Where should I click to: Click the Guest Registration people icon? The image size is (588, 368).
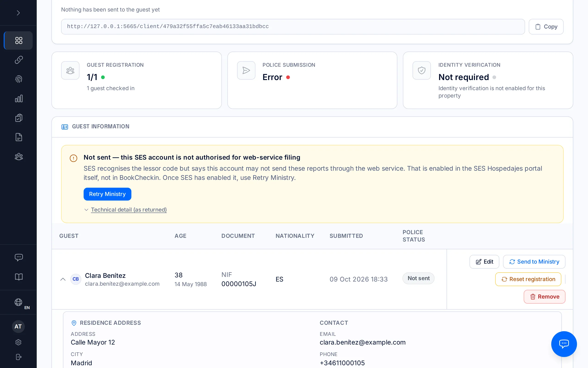click(70, 71)
